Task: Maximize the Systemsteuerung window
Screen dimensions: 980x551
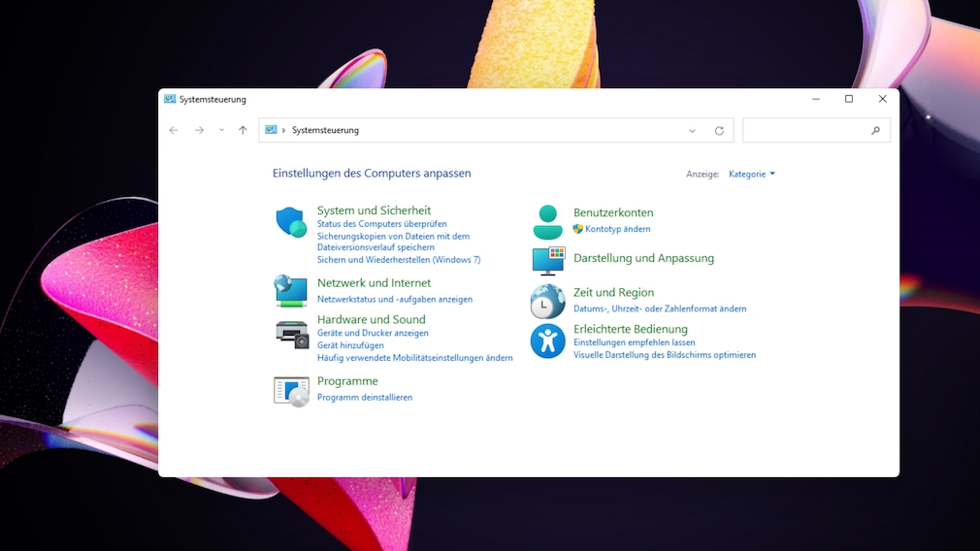Action: (x=849, y=99)
